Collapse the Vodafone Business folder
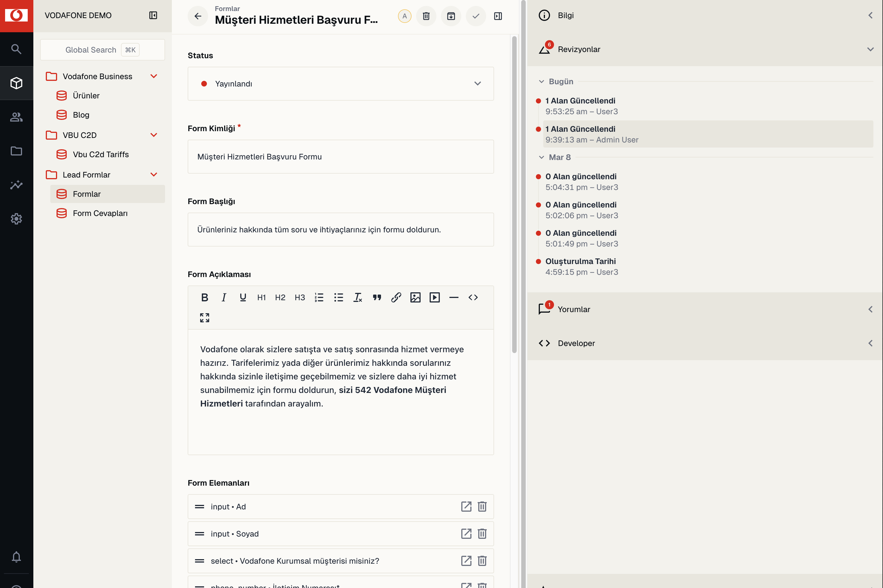Image resolution: width=883 pixels, height=588 pixels. [x=153, y=76]
